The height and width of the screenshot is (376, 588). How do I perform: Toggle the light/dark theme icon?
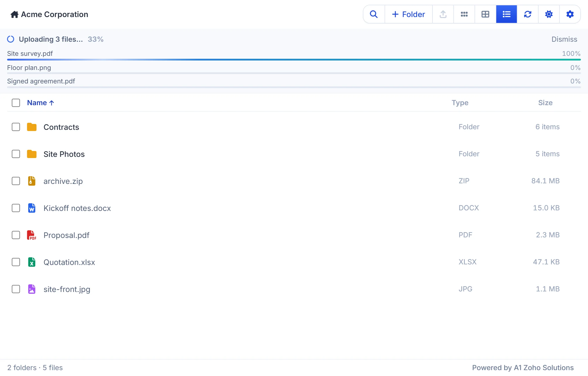click(549, 14)
